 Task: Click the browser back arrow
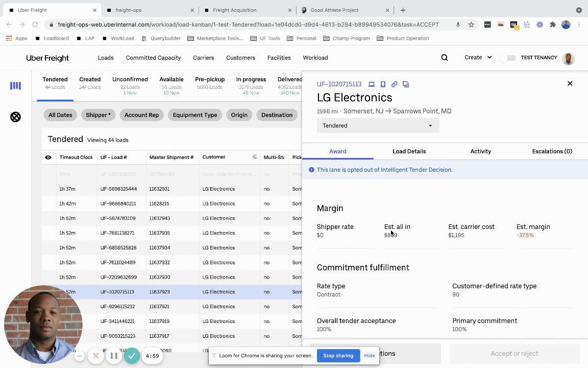[9, 25]
